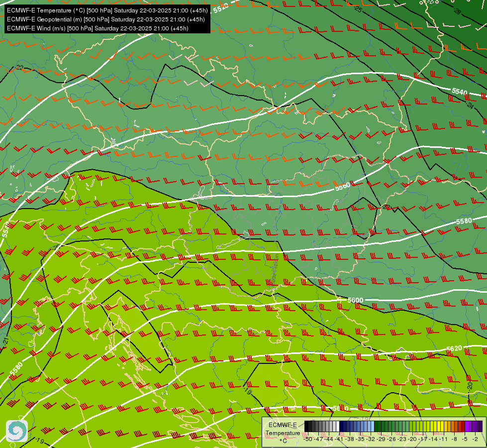Click the 5560 geopotential contour label
This screenshot has width=487, height=448.
(x=343, y=187)
